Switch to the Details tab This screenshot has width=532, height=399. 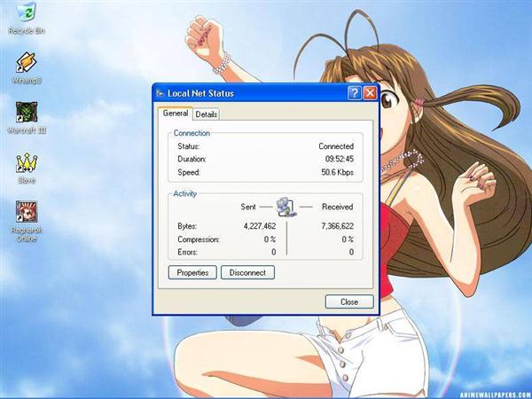(x=207, y=114)
